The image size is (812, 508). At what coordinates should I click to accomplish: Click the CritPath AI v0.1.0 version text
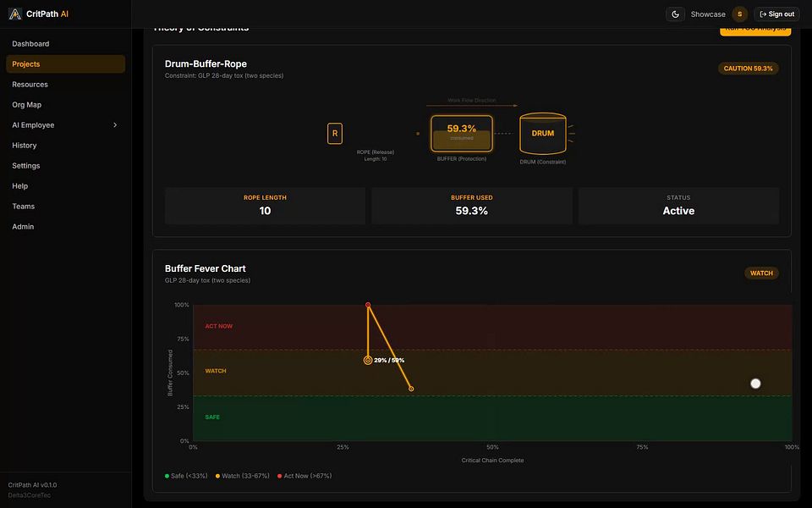point(32,485)
